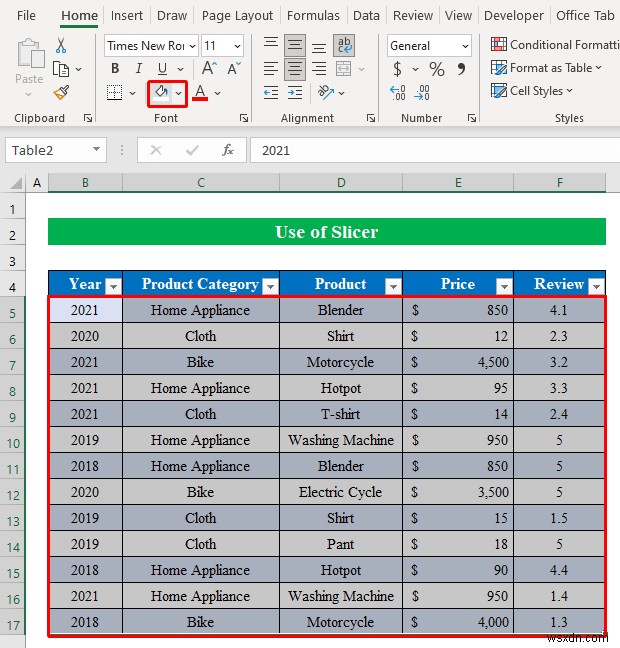This screenshot has height=648, width=620.
Task: Open the Fill Color dropdown arrow
Action: (x=179, y=93)
